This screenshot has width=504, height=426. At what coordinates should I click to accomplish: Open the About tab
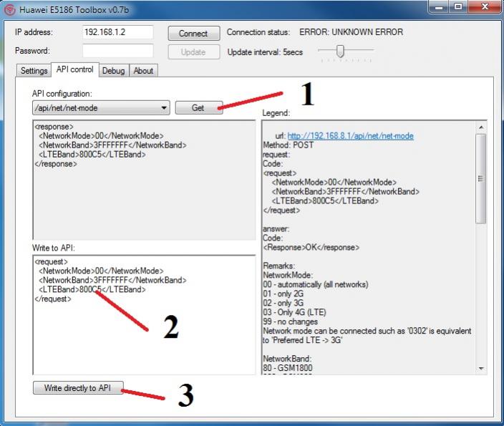[x=143, y=71]
